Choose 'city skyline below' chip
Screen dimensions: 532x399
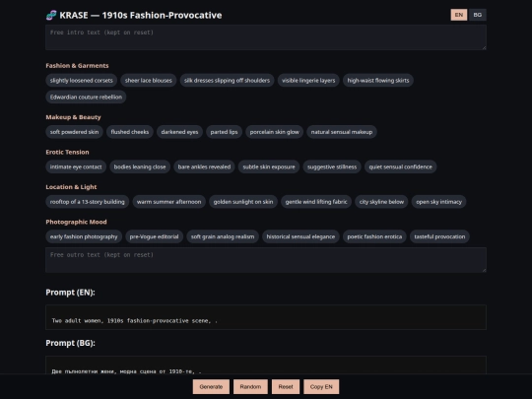pos(381,202)
